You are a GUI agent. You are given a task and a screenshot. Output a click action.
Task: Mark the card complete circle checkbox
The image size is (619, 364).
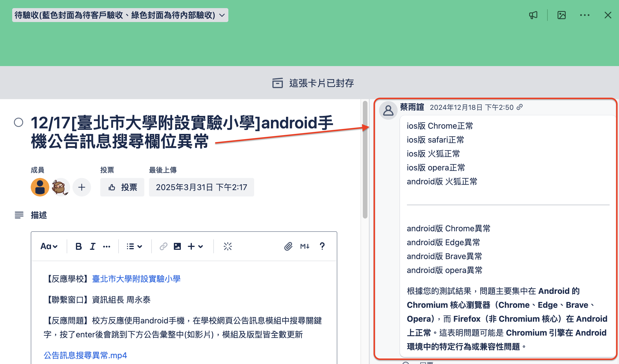[19, 122]
